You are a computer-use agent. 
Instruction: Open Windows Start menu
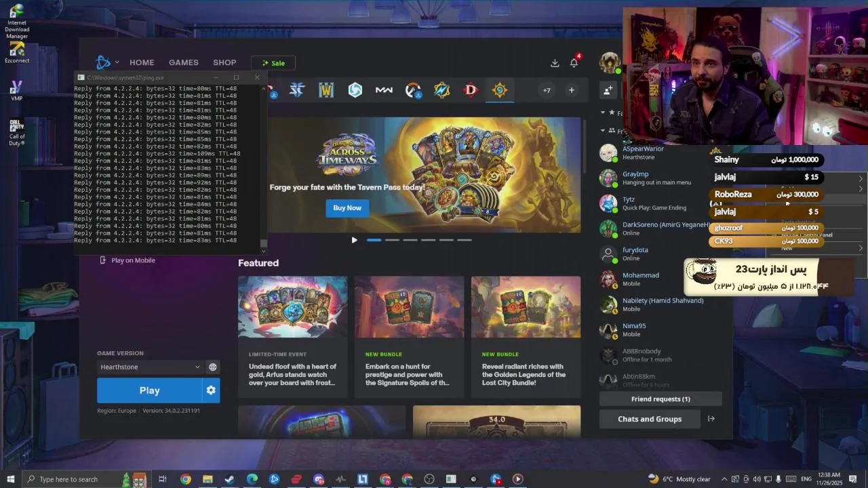[11, 479]
